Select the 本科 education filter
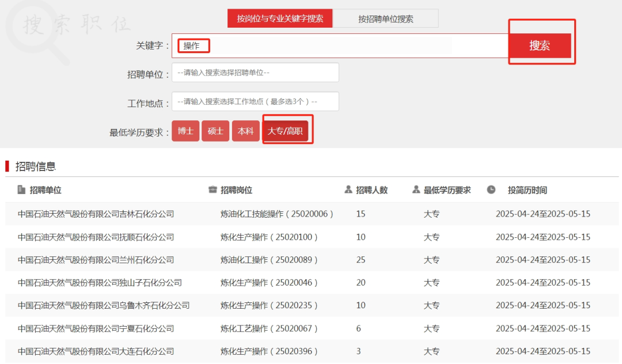 click(245, 131)
